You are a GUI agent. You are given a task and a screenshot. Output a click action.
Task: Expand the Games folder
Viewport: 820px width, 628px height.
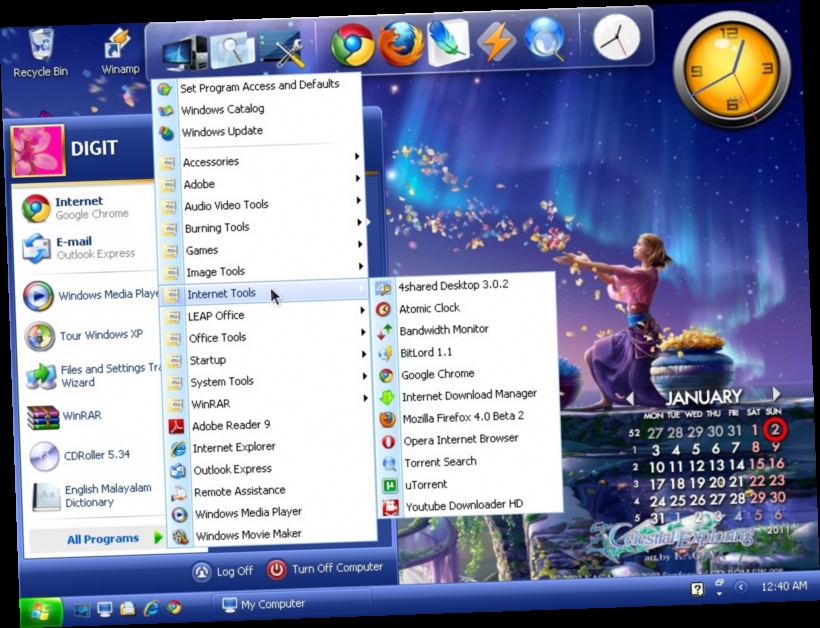pyautogui.click(x=262, y=250)
